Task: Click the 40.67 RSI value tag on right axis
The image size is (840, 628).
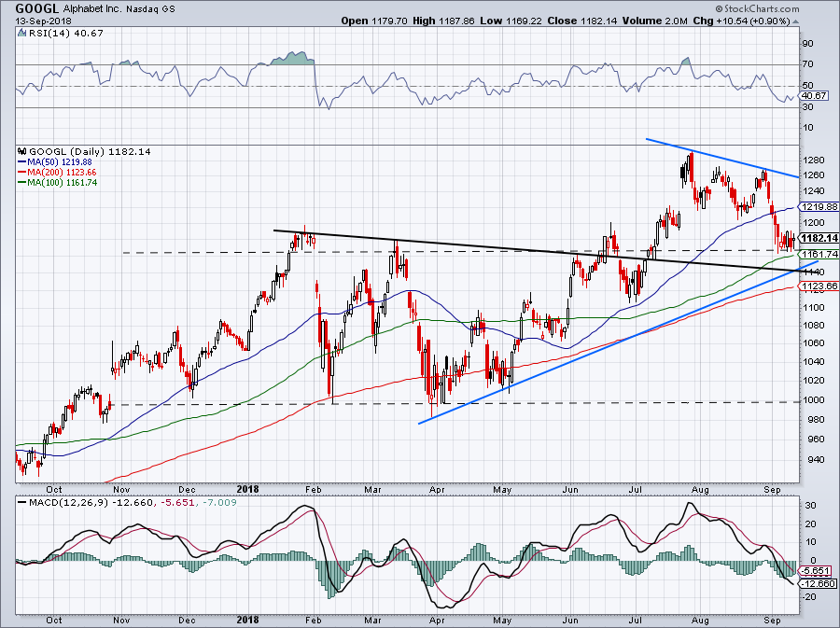Action: pyautogui.click(x=816, y=96)
